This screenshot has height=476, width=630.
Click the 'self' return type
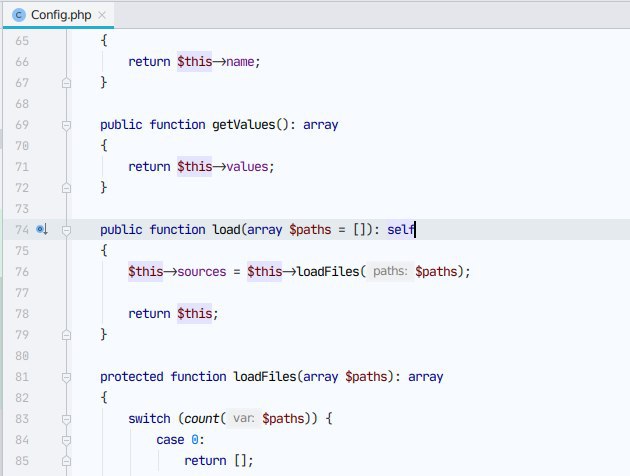point(401,230)
